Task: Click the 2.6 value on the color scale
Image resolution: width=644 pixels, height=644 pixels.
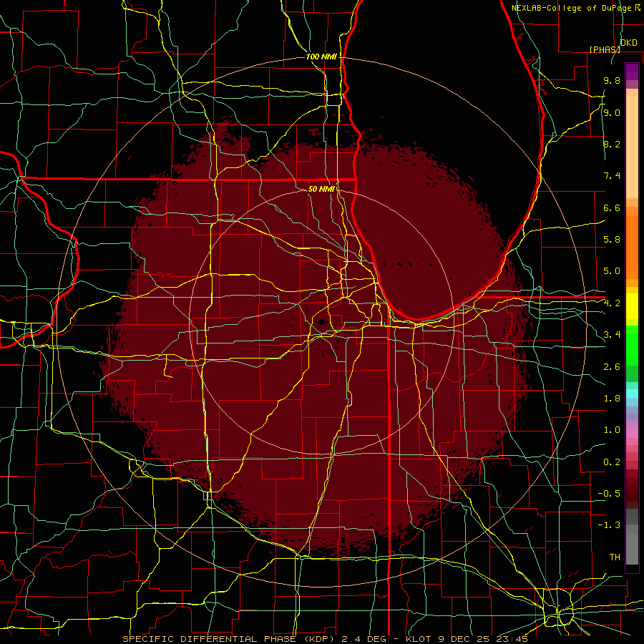Action: pyautogui.click(x=612, y=367)
